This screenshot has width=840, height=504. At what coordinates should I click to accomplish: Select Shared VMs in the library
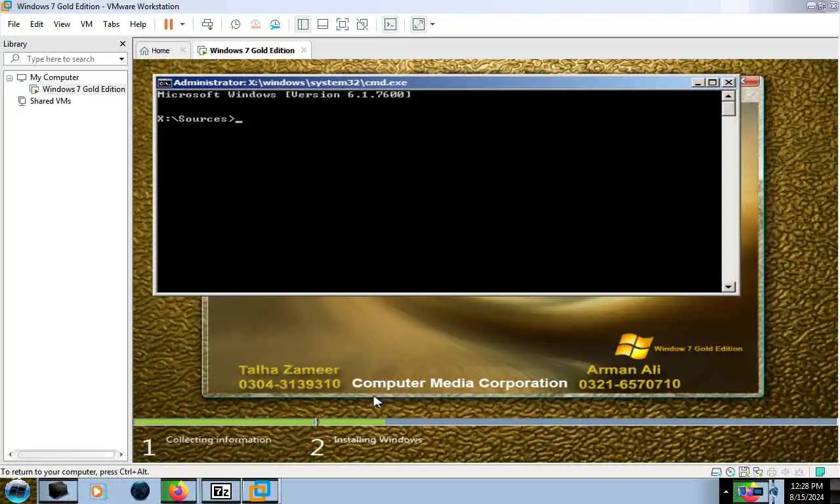click(50, 101)
